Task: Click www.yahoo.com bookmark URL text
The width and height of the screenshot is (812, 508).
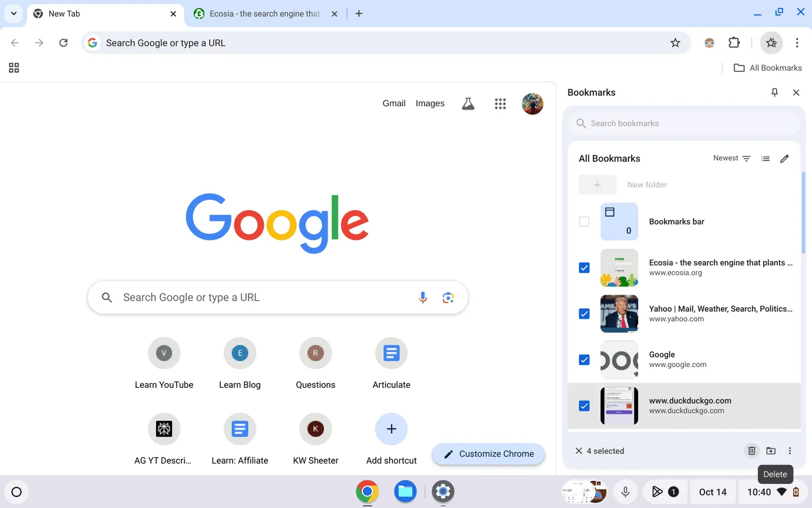Action: (x=676, y=319)
